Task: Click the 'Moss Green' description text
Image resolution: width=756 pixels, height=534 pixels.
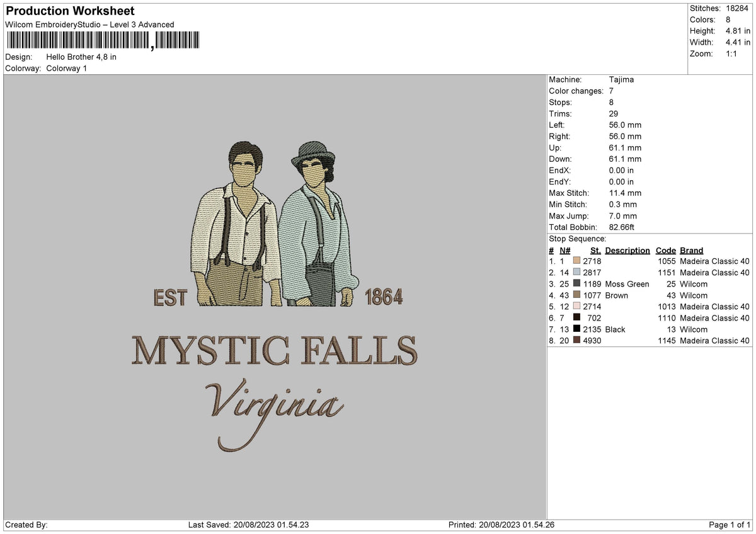Action: [x=627, y=284]
